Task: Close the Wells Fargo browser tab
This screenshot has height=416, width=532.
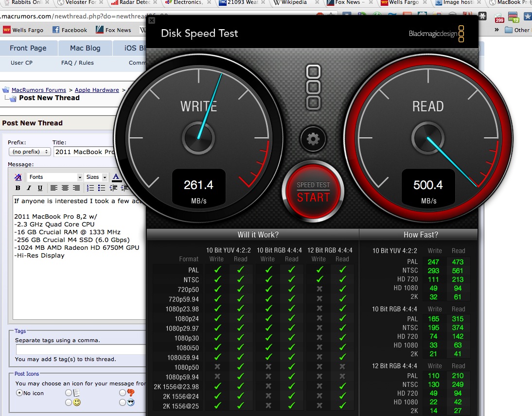Action: [x=425, y=2]
